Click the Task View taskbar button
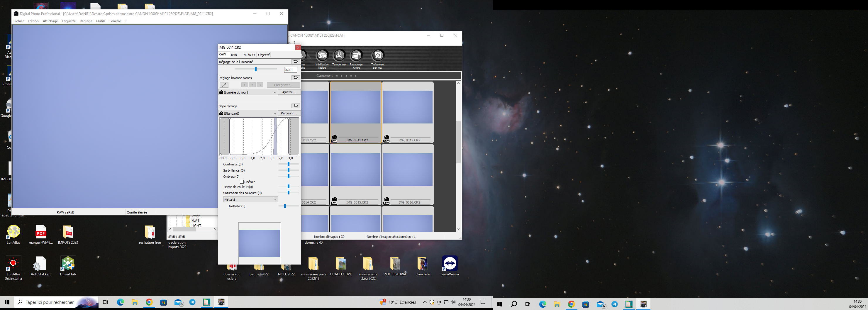 point(106,302)
